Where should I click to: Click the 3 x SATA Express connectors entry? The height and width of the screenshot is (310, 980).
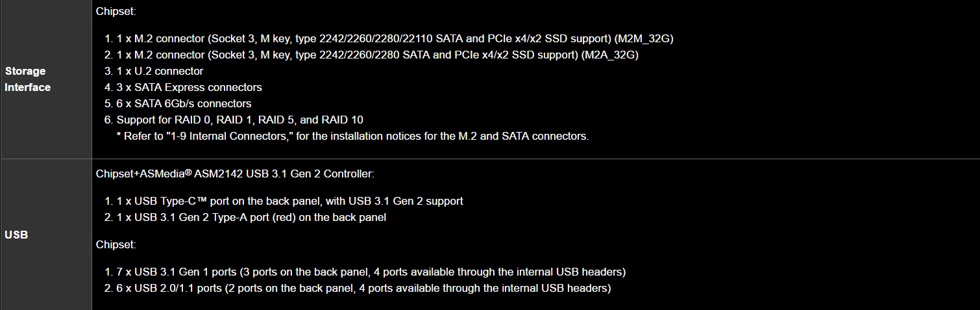[189, 88]
